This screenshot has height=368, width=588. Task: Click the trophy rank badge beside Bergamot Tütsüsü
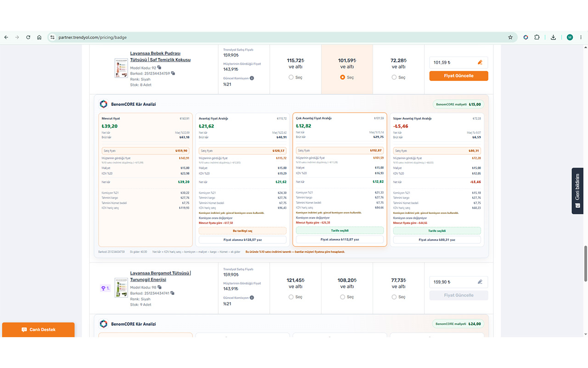pos(105,288)
